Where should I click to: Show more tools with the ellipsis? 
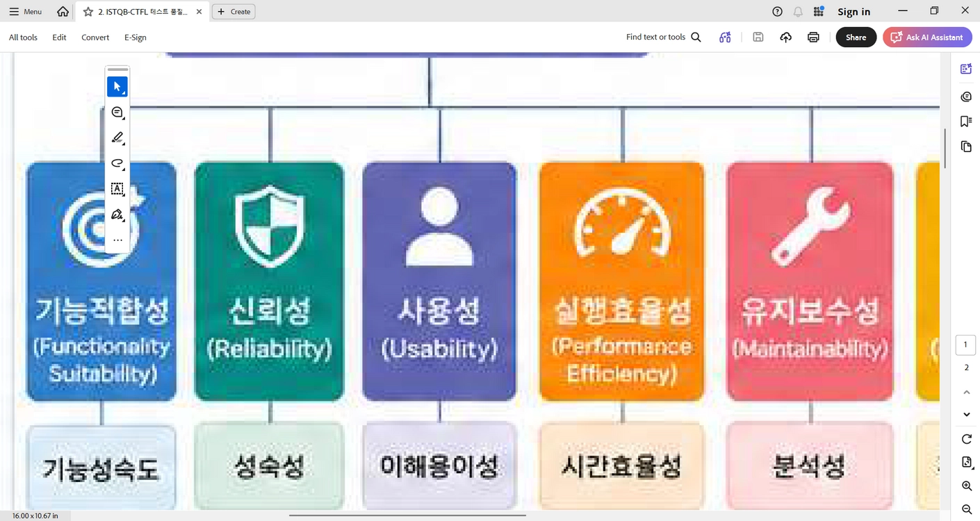pyautogui.click(x=117, y=240)
